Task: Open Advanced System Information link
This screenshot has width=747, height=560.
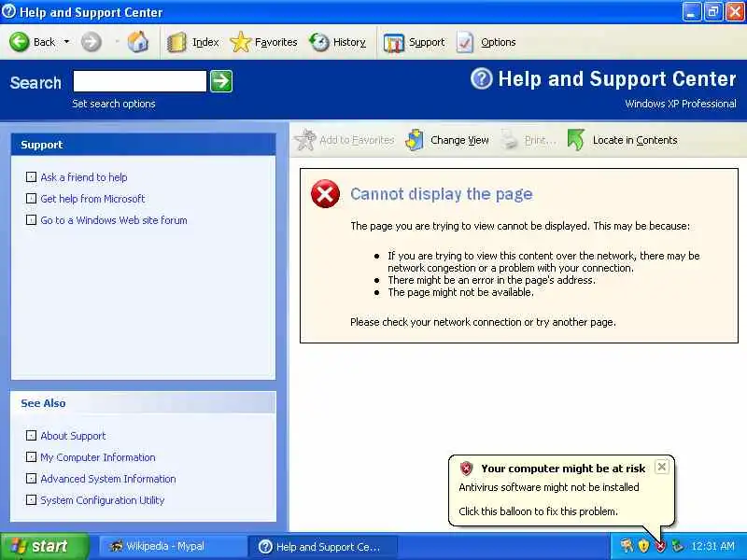Action: click(108, 479)
